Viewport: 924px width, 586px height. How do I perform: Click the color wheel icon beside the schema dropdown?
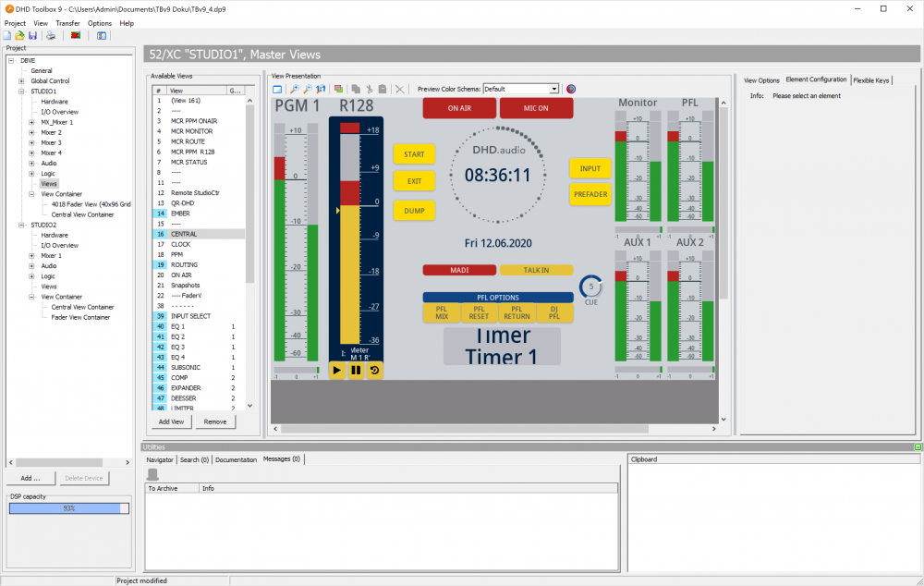coord(571,89)
